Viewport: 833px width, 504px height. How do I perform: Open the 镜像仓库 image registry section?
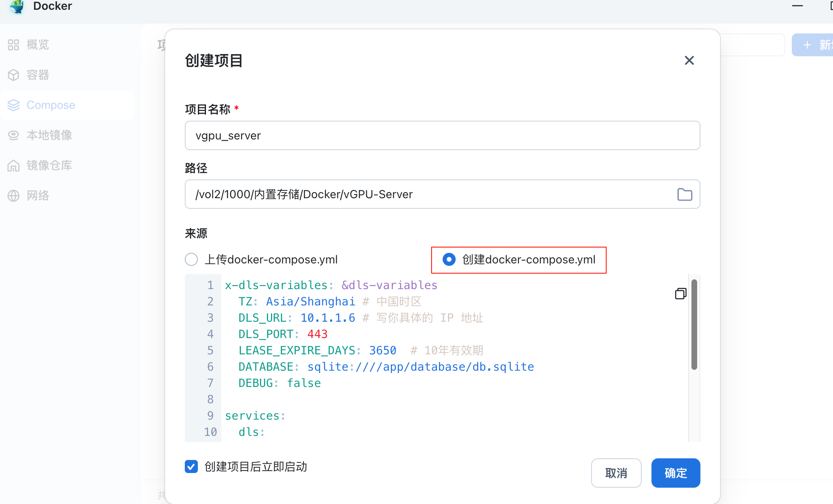tap(67, 166)
